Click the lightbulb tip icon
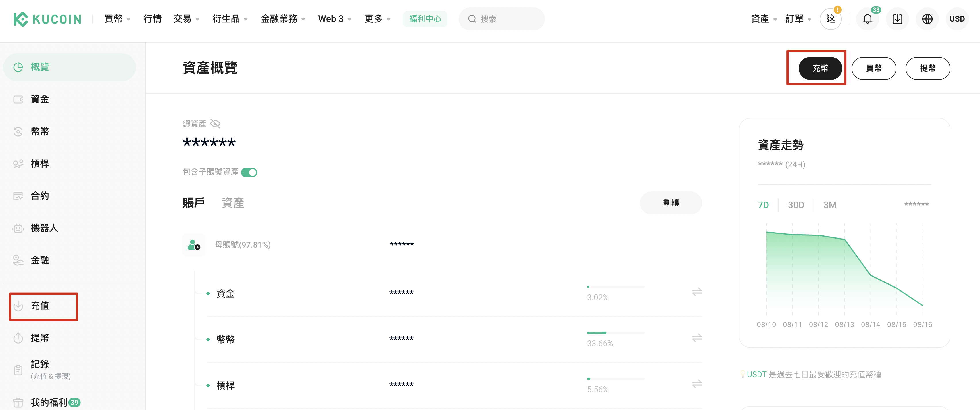The image size is (980, 410). (x=742, y=374)
